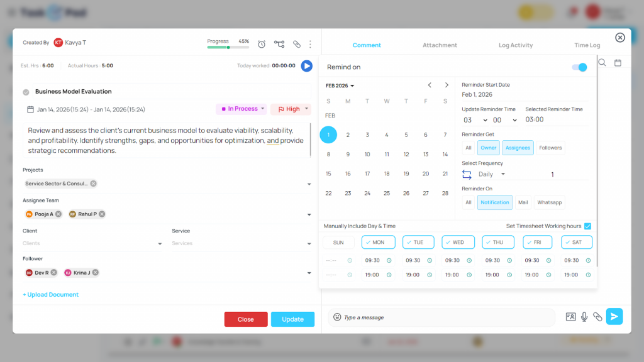The height and width of the screenshot is (362, 644).
Task: Go to next month in calendar
Action: tap(447, 85)
